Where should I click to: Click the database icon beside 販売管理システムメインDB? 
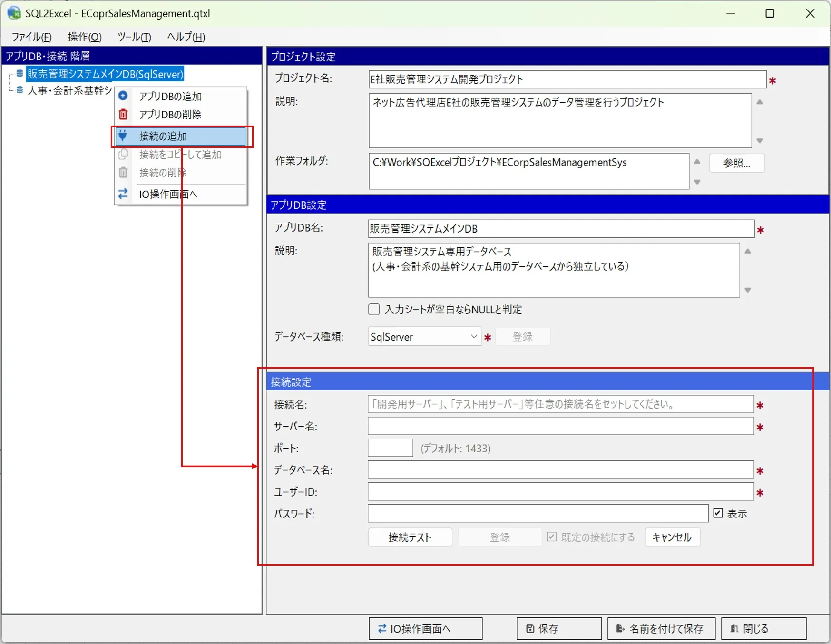[x=20, y=74]
